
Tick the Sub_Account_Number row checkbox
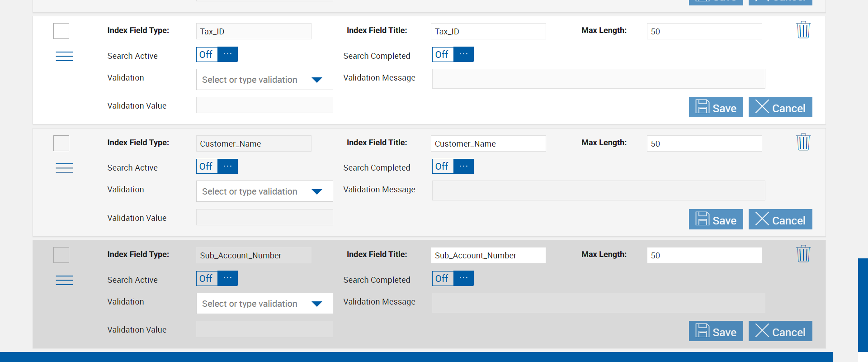pos(61,255)
